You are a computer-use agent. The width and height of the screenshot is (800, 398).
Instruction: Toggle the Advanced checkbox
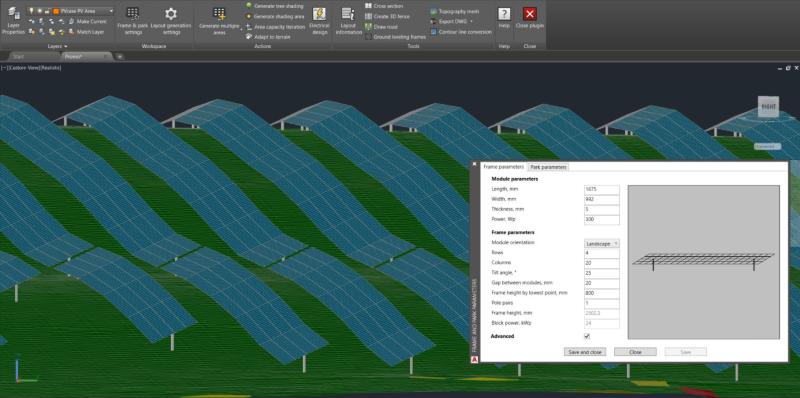click(587, 336)
